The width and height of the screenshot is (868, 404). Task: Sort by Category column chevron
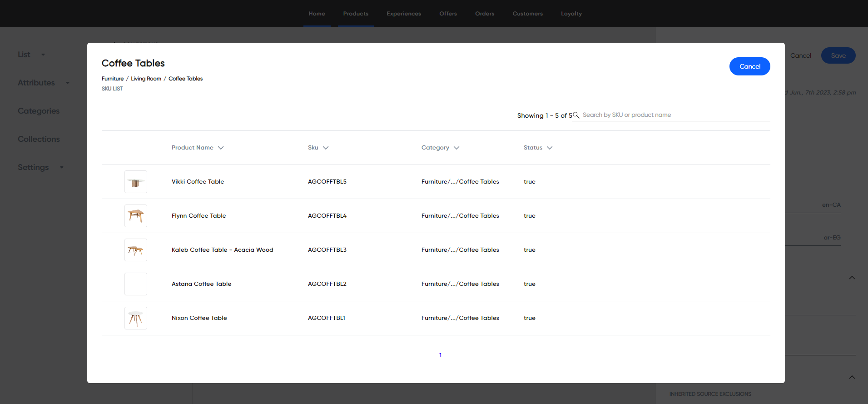click(x=456, y=148)
